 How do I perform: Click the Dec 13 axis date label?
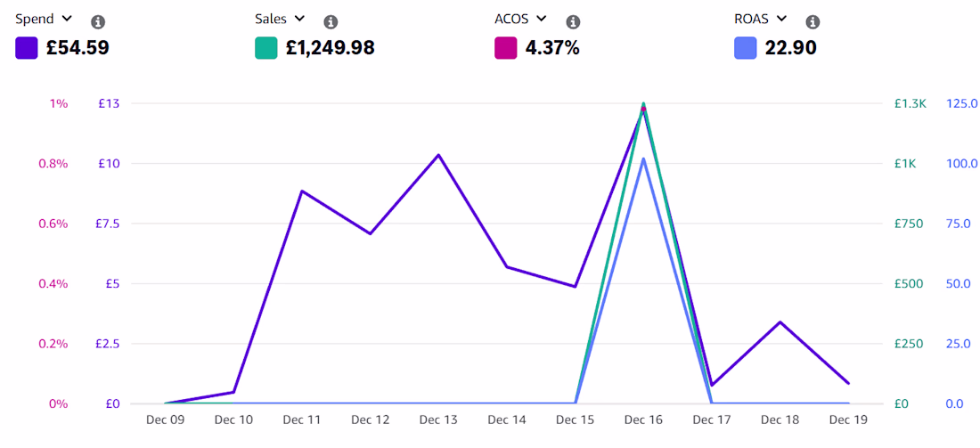[x=438, y=419]
